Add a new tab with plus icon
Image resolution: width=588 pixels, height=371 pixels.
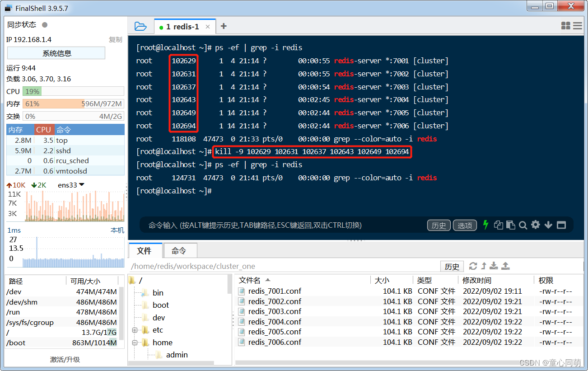pyautogui.click(x=224, y=26)
